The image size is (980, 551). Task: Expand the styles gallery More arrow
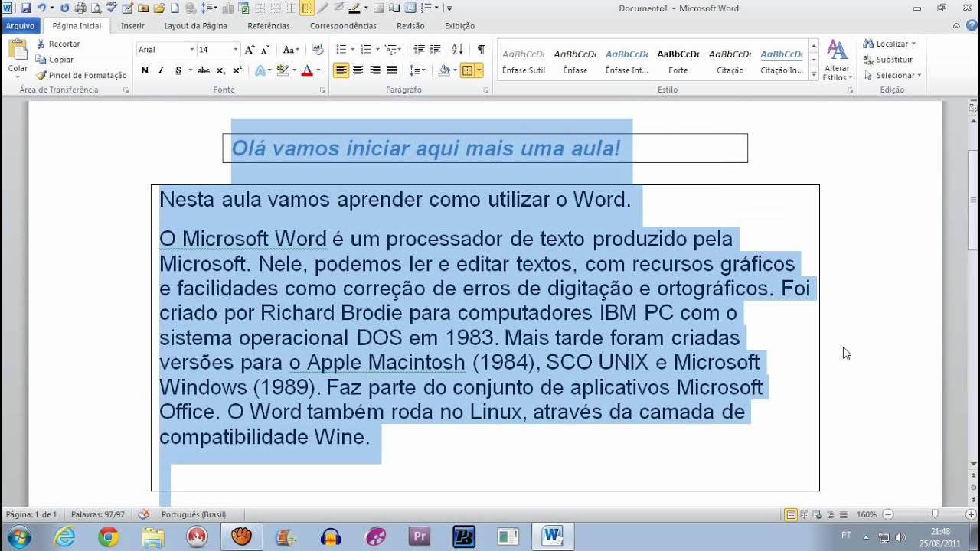pos(814,74)
